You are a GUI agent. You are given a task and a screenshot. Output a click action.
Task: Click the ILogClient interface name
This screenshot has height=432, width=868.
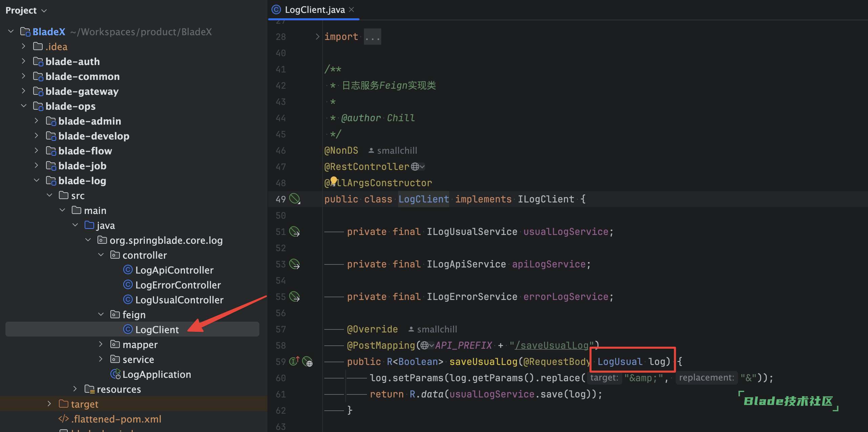[546, 199]
